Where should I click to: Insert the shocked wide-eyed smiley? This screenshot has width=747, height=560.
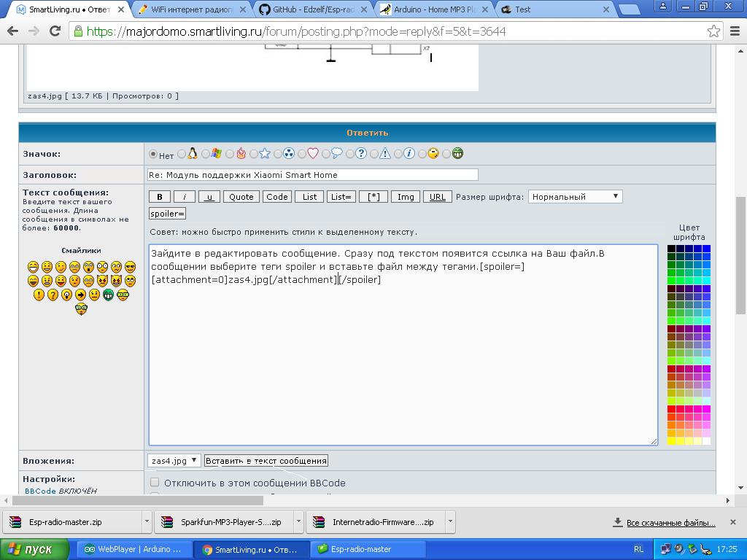coord(102,267)
